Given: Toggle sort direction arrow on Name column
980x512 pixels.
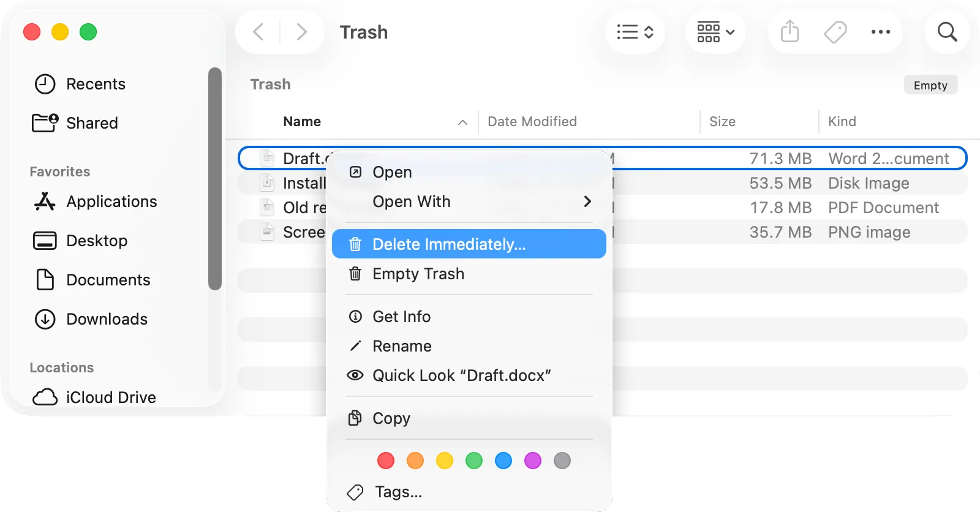Looking at the screenshot, I should point(462,122).
